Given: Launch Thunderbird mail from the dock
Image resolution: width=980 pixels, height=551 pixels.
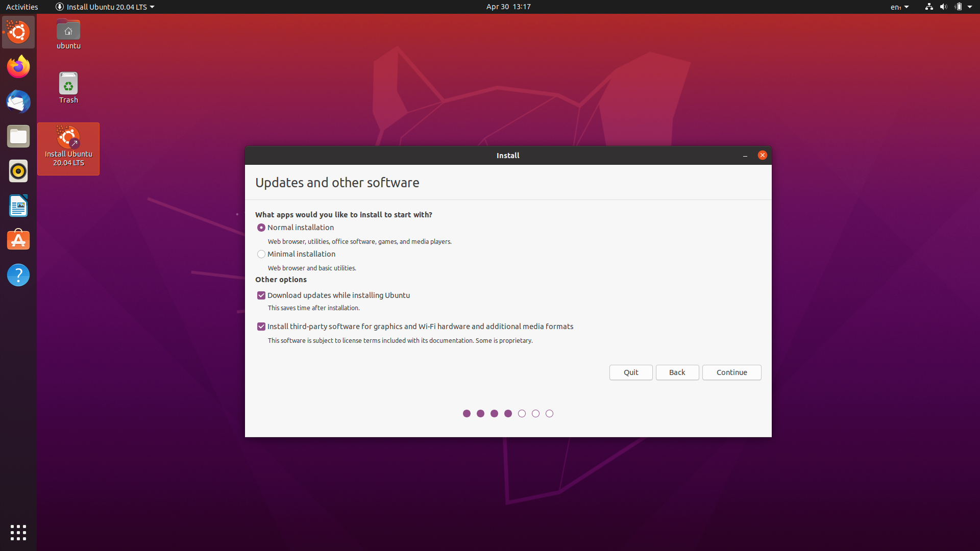Looking at the screenshot, I should point(18,102).
